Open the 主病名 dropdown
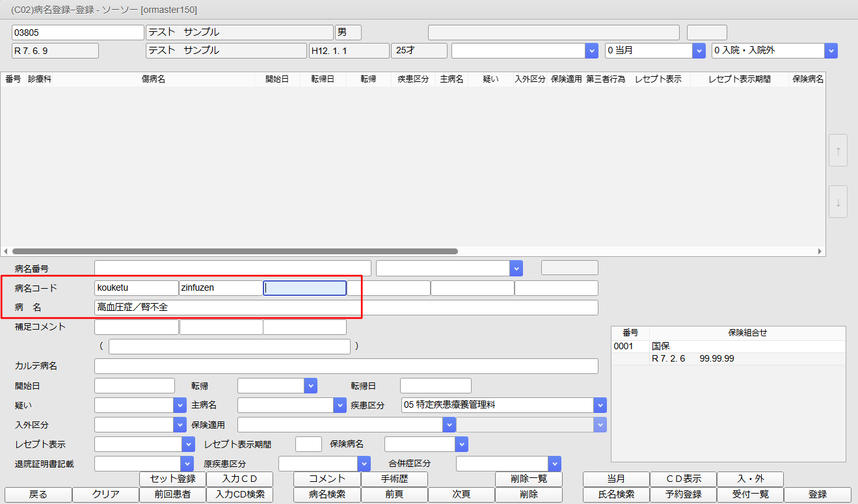 pyautogui.click(x=338, y=405)
